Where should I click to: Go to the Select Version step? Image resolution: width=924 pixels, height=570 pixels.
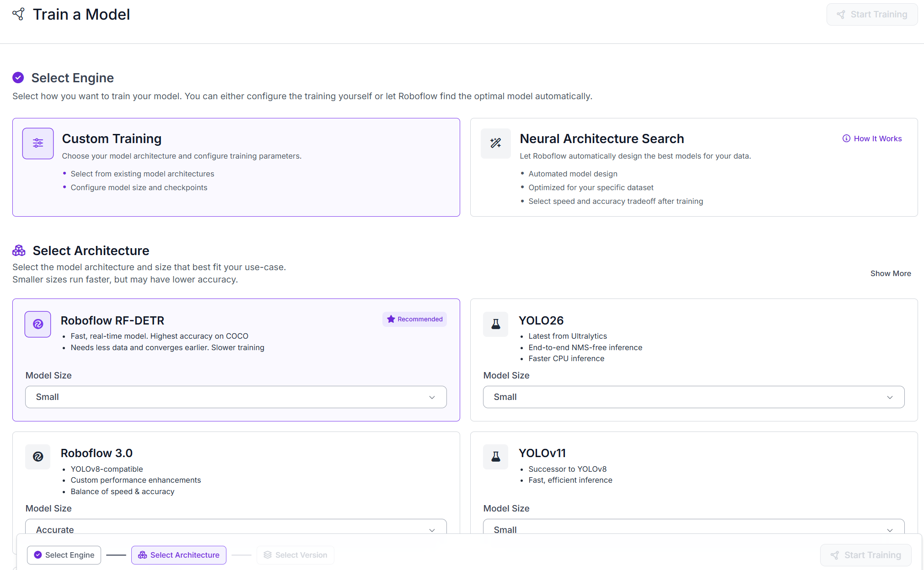pos(295,555)
